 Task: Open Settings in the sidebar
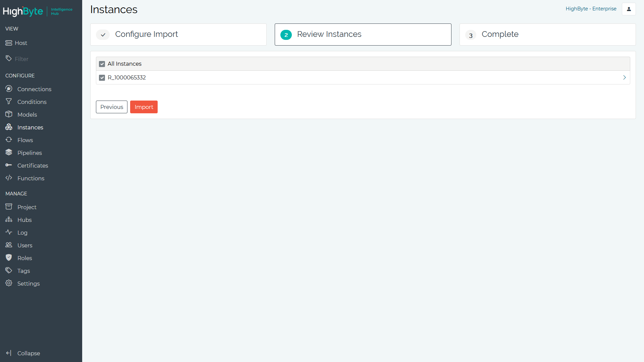(x=29, y=283)
